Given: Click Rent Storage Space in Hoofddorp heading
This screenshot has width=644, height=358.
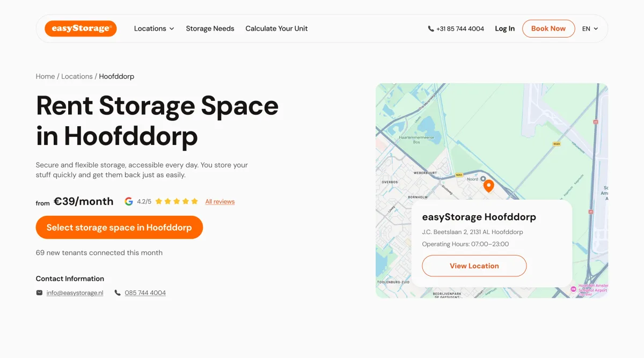Looking at the screenshot, I should (157, 121).
